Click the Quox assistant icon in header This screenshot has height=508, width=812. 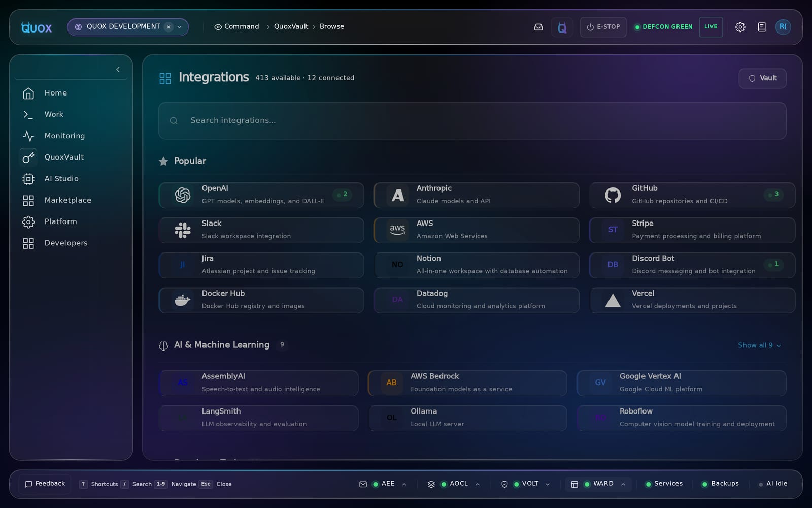click(562, 27)
